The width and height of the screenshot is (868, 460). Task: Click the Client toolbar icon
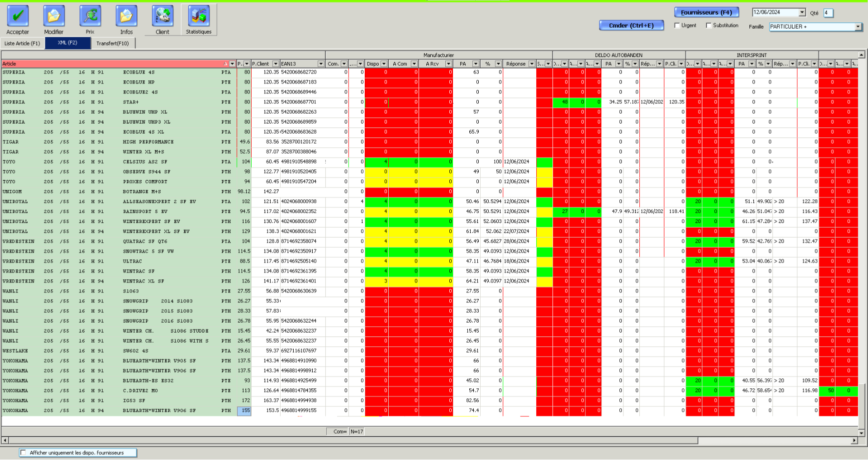tap(163, 16)
